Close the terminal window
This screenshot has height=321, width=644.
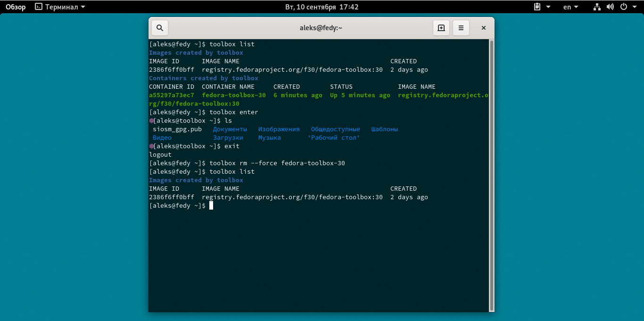483,28
